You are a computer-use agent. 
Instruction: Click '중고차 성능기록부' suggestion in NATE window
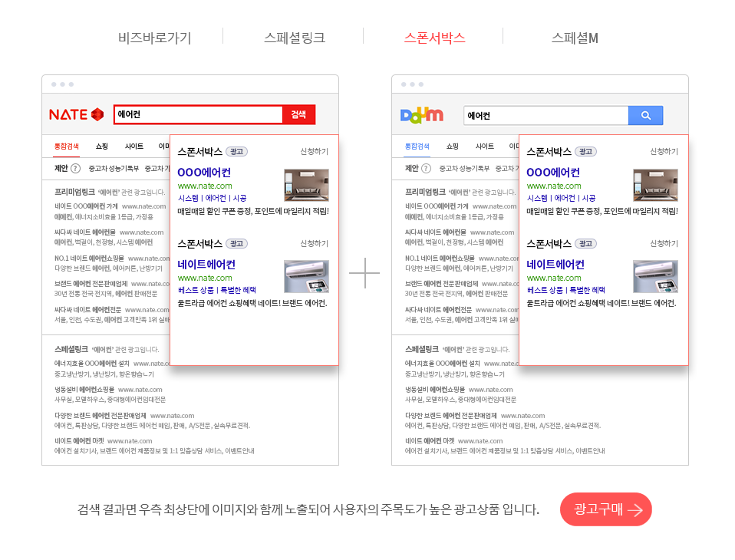(114, 168)
